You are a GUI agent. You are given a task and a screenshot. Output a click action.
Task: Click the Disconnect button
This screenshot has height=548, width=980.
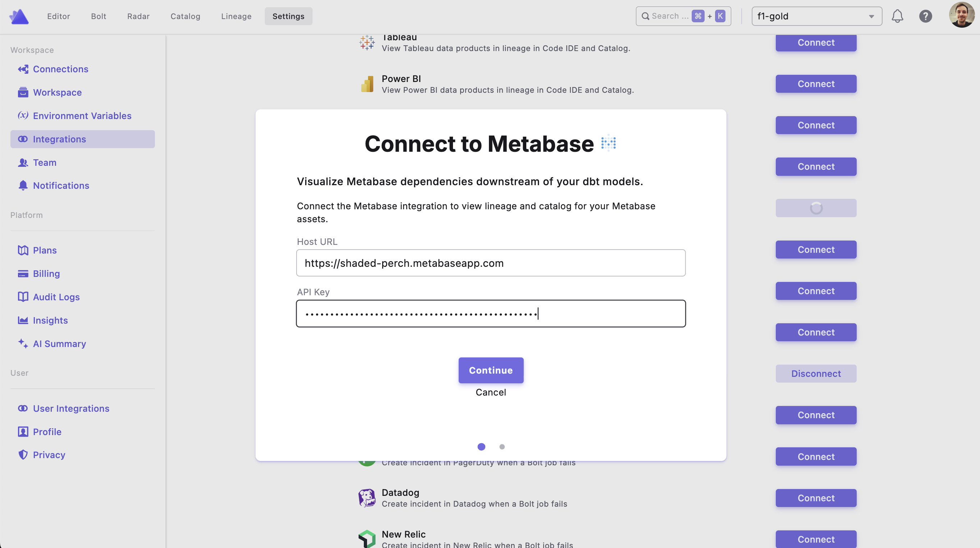(816, 374)
